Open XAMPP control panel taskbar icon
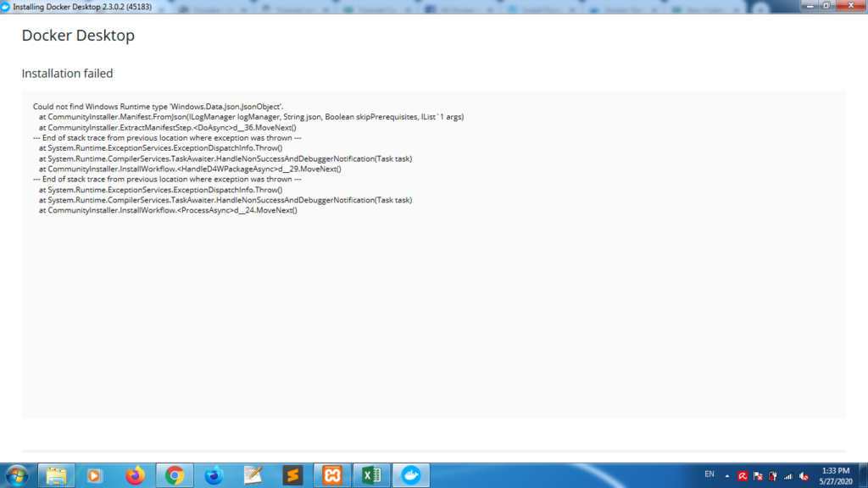Image resolution: width=868 pixels, height=488 pixels. click(332, 475)
